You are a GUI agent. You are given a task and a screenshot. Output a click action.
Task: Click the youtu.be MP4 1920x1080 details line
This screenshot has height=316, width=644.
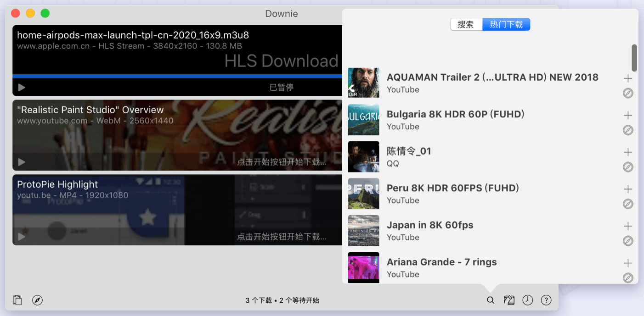73,195
